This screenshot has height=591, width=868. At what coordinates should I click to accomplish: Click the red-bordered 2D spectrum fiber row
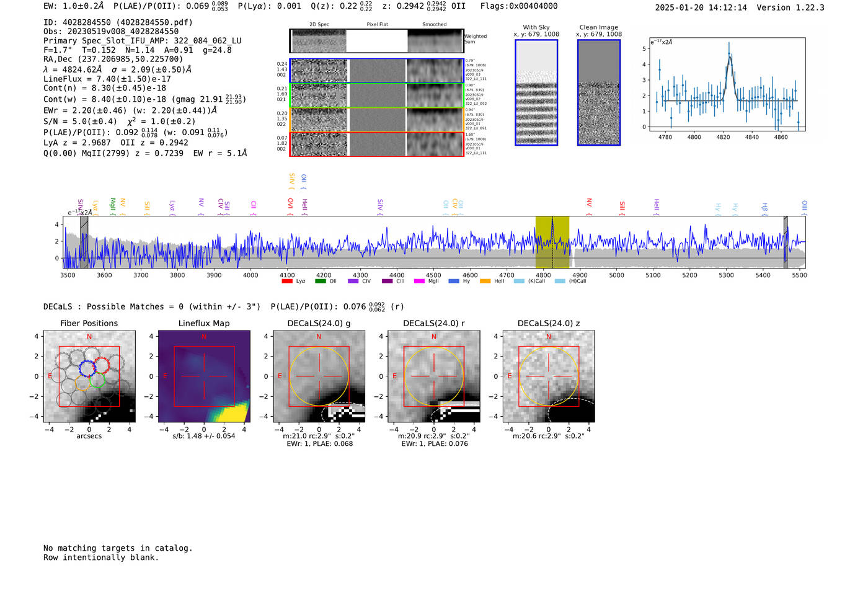pyautogui.click(x=377, y=144)
